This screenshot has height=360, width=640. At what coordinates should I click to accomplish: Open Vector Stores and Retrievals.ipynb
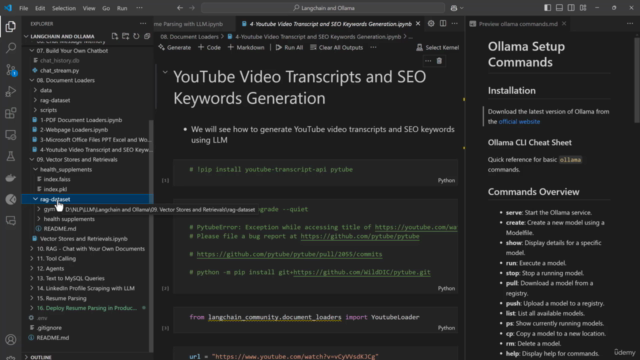(x=84, y=239)
